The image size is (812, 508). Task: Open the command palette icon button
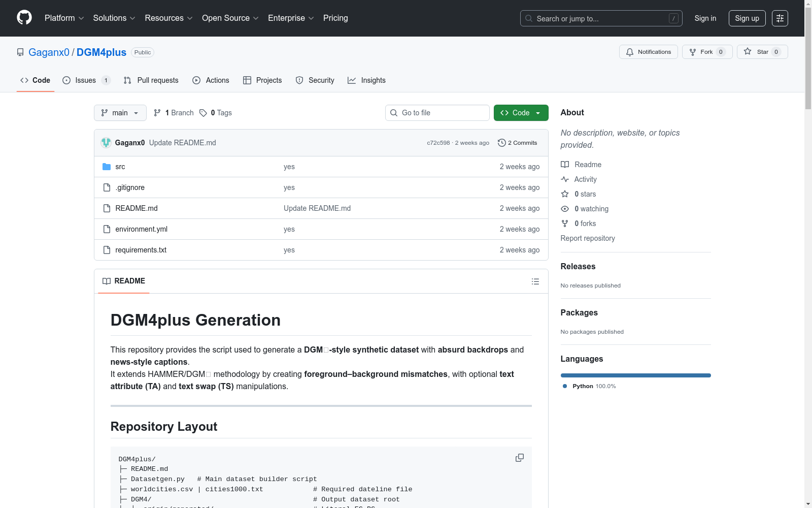pos(780,18)
